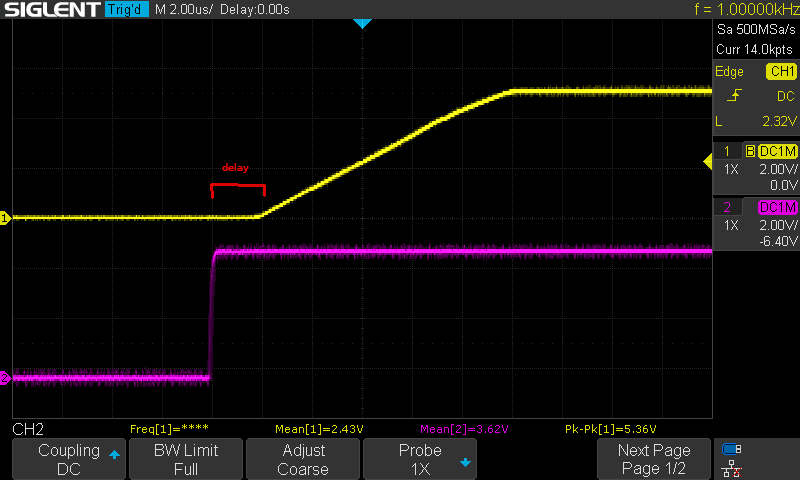Click the trigger coupling DC label
Screen dimensions: 800x480
click(786, 96)
